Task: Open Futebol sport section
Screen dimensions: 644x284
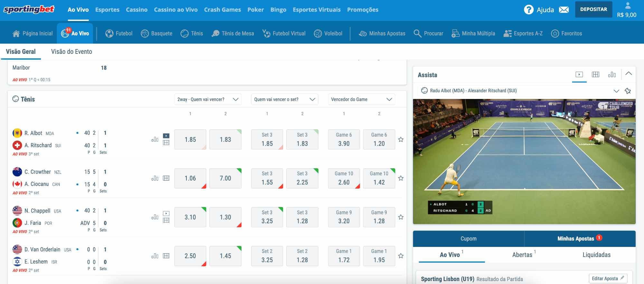Action: 119,33
